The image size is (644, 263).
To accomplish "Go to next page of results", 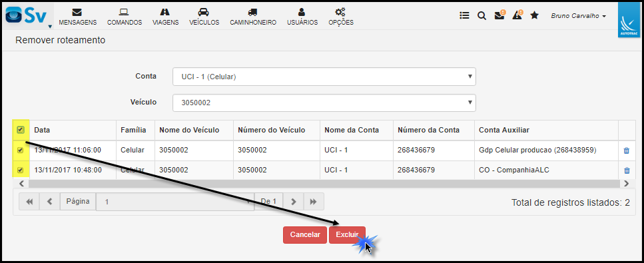I will coord(293,201).
